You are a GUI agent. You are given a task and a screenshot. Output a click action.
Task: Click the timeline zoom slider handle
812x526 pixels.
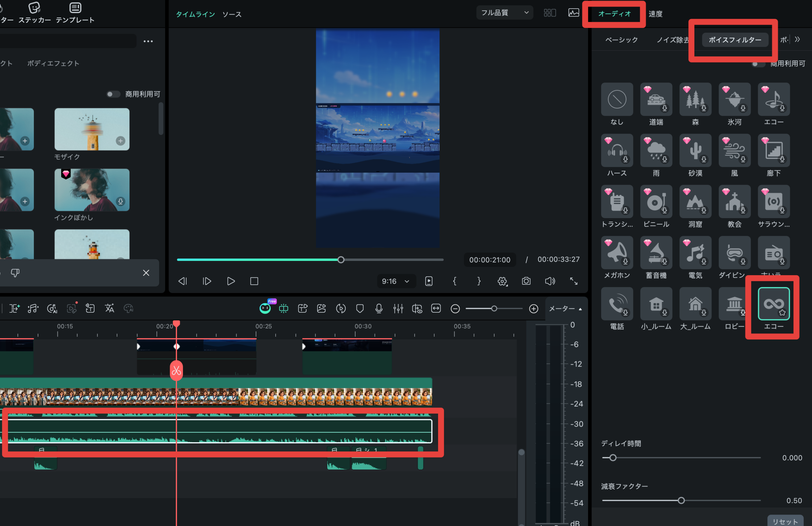494,309
